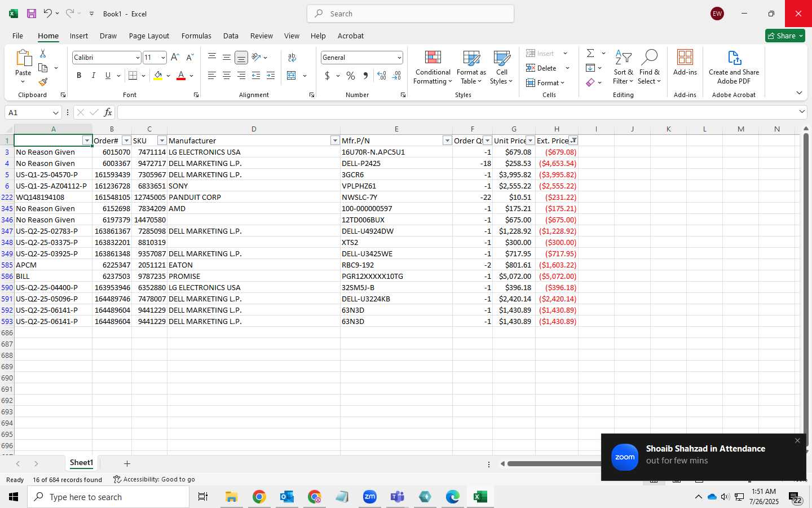Switch to the Data tab

(231, 36)
